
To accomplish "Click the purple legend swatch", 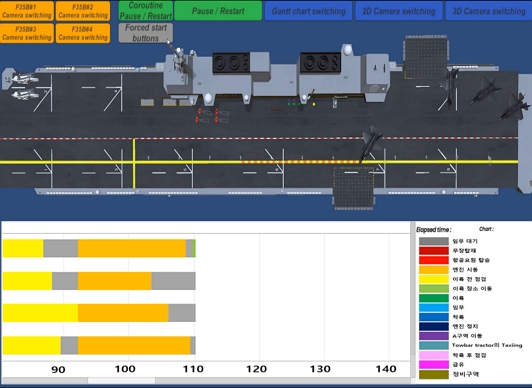I will tap(434, 336).
